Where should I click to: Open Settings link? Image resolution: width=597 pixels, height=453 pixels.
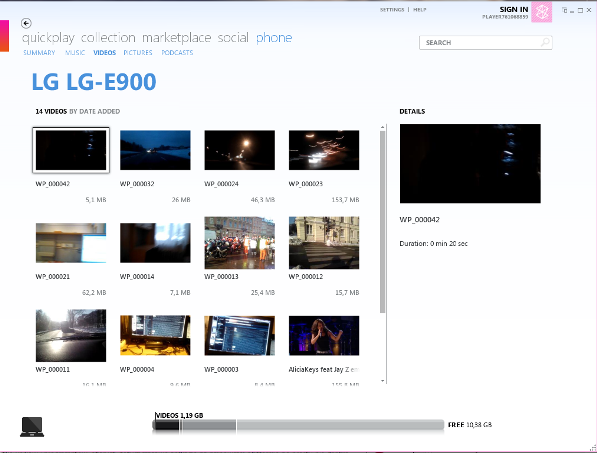392,10
